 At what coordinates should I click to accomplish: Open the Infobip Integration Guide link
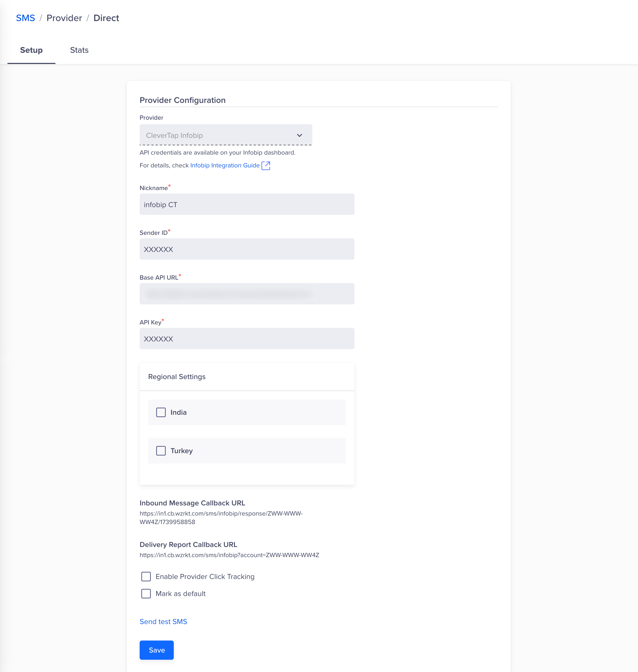click(x=225, y=166)
